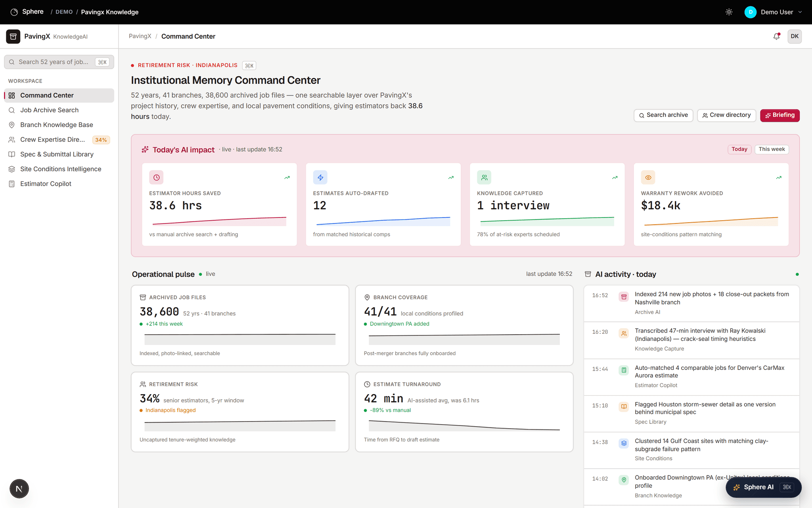Open the Crew directory button
This screenshot has height=508, width=812.
pos(726,115)
